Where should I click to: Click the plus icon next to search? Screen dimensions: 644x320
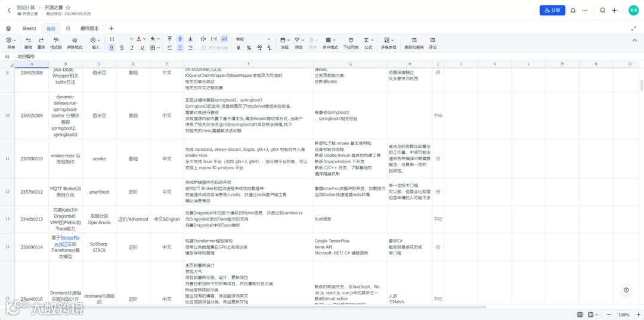[x=614, y=10]
